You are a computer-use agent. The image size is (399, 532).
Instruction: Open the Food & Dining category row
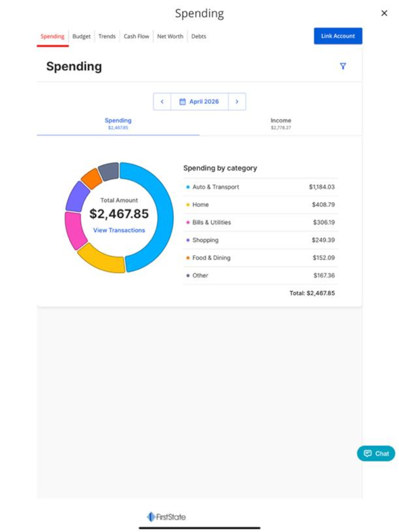(260, 258)
